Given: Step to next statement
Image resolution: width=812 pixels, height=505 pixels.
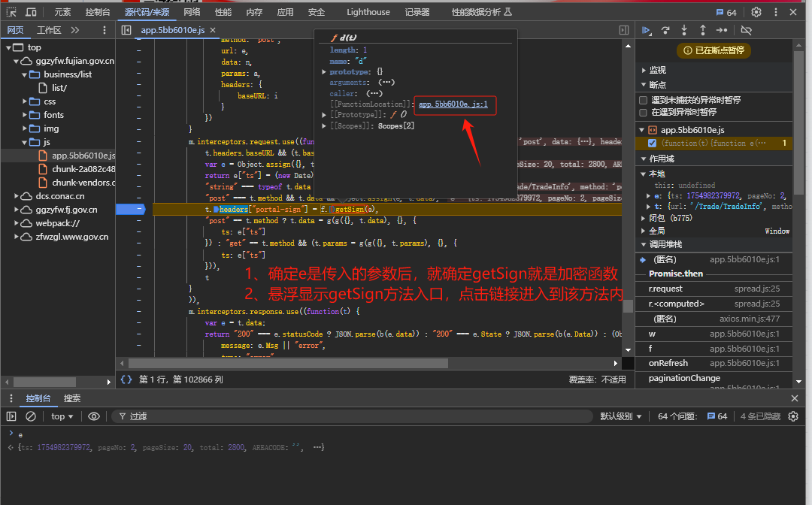Looking at the screenshot, I should click(722, 30).
